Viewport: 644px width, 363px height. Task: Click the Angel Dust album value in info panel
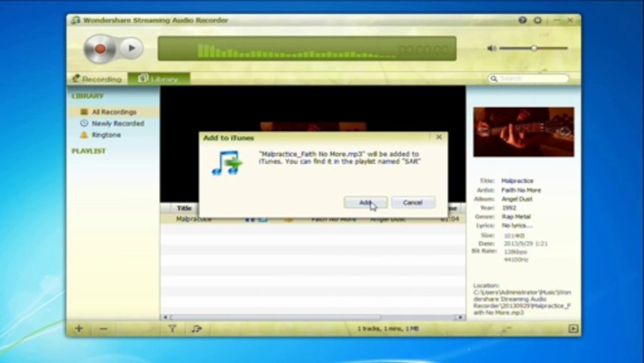(517, 199)
